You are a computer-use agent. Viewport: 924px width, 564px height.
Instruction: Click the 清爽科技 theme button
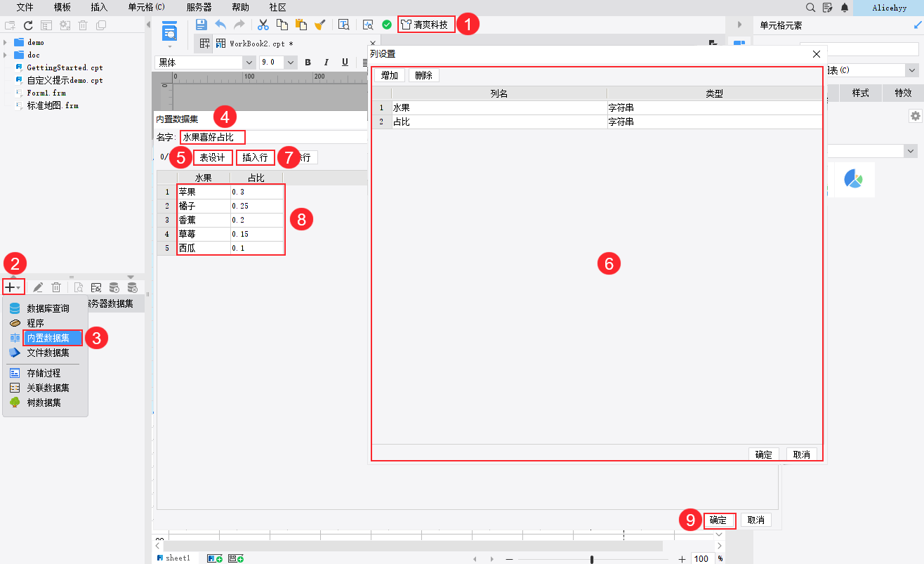pyautogui.click(x=426, y=25)
